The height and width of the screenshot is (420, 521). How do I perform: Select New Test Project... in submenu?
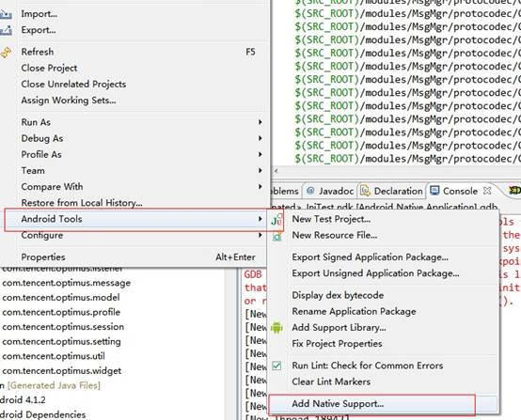tap(383, 220)
